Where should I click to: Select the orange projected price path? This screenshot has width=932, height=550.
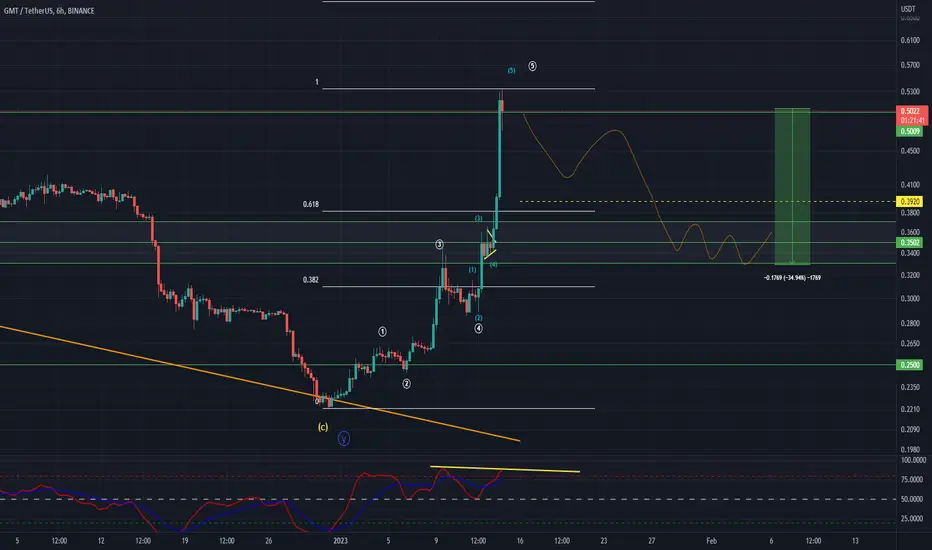[x=647, y=189]
